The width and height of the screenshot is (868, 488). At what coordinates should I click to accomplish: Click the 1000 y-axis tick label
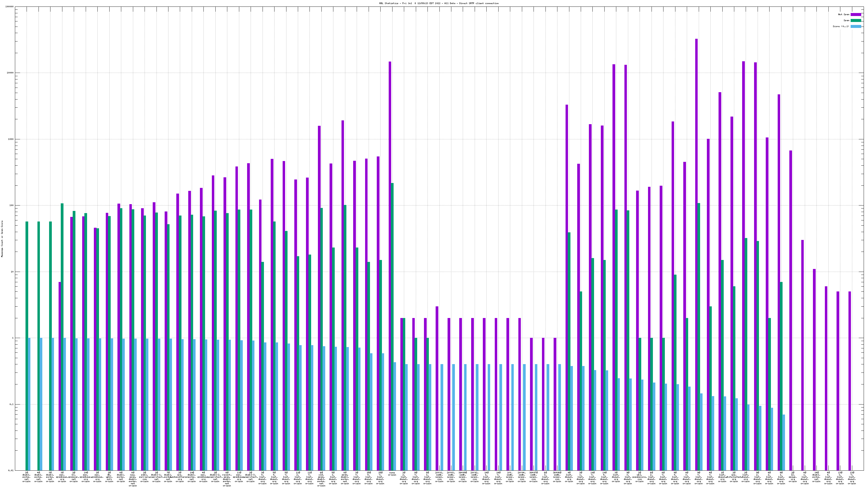coord(11,139)
